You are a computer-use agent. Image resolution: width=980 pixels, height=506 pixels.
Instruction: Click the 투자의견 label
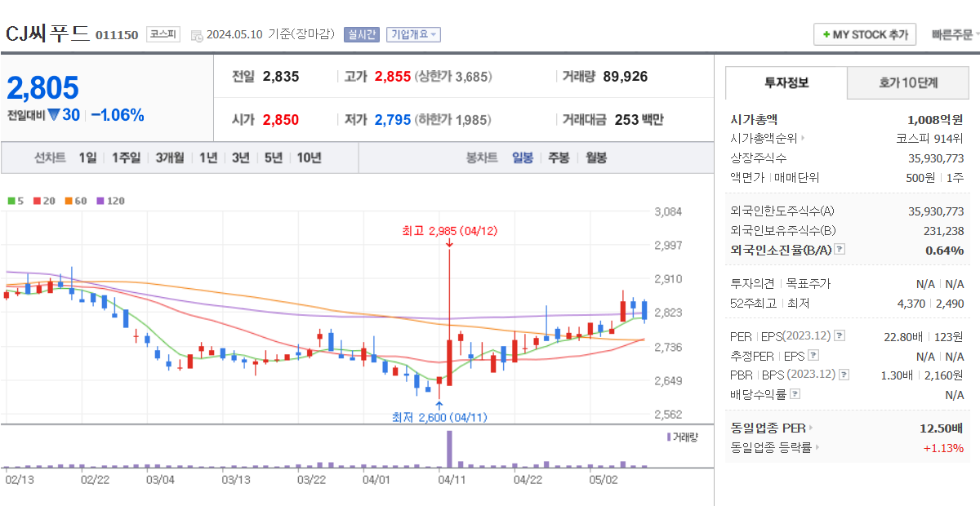click(x=753, y=284)
